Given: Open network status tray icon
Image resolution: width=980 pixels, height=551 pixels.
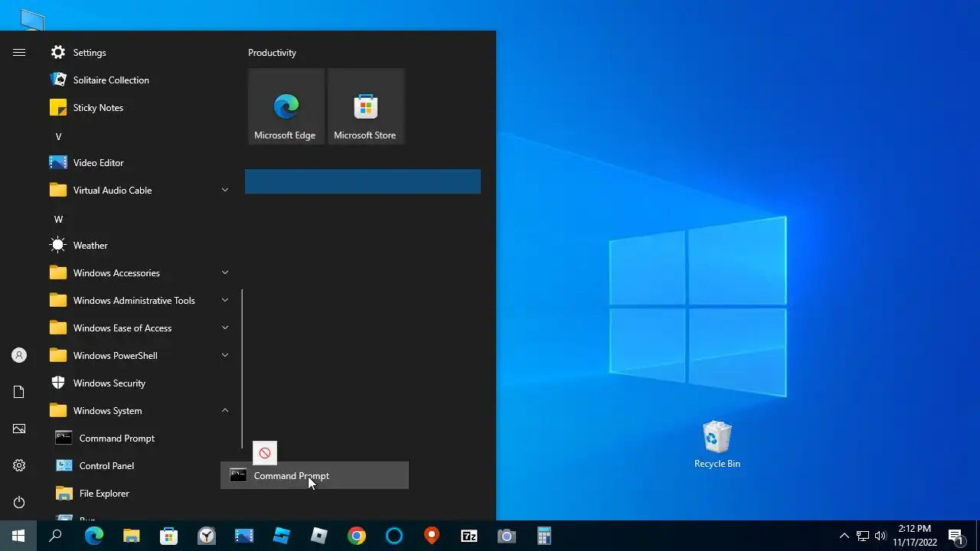Looking at the screenshot, I should pos(863,536).
